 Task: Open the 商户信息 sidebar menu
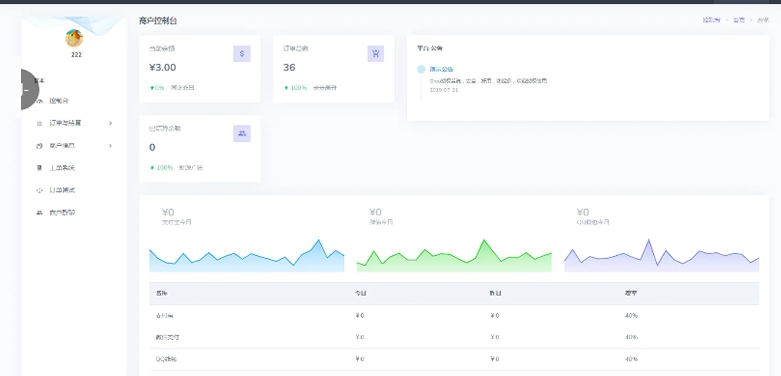62,146
